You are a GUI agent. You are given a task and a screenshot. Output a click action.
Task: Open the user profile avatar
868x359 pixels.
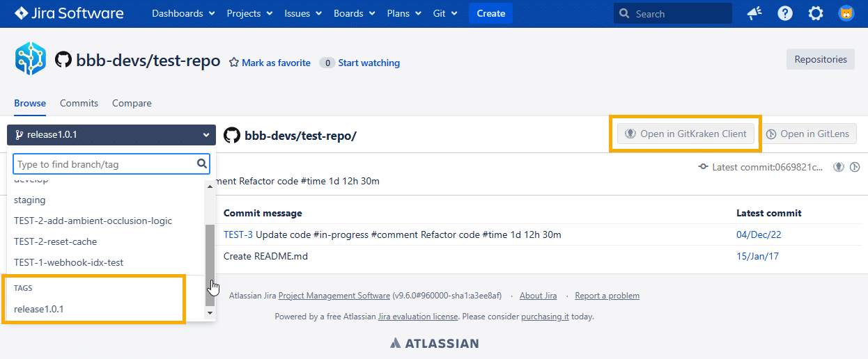pyautogui.click(x=846, y=13)
